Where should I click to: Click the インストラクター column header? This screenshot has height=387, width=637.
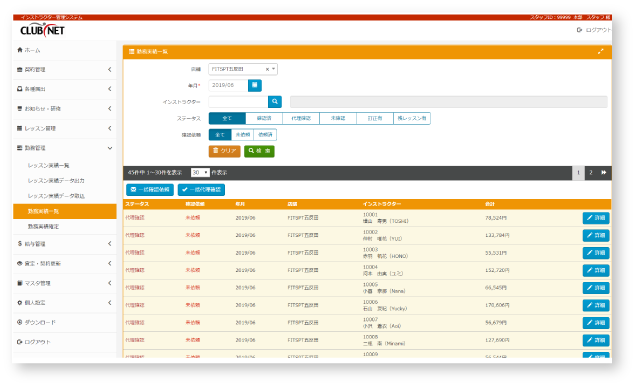pyautogui.click(x=382, y=204)
